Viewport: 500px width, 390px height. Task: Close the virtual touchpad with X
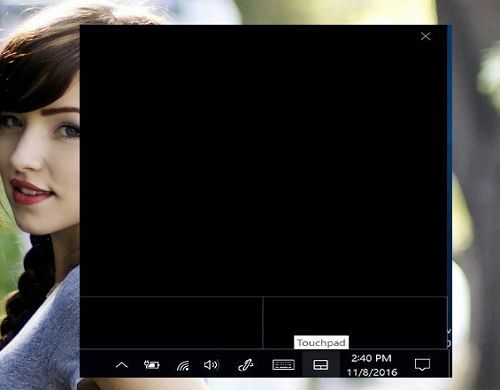coord(425,36)
